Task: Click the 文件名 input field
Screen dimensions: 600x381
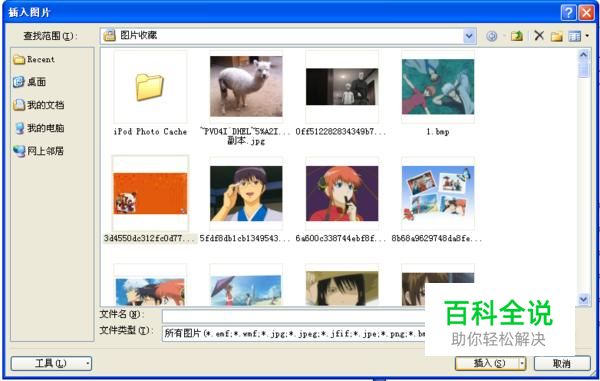Action: tap(293, 316)
